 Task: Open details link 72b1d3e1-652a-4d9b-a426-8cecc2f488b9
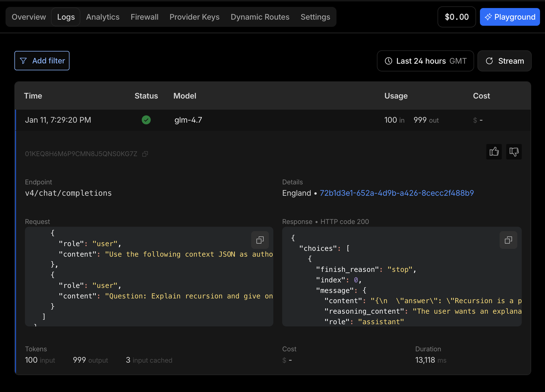(x=397, y=193)
